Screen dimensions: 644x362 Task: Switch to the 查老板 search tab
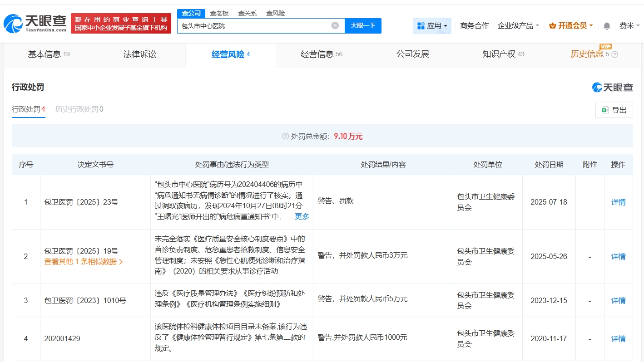tap(219, 13)
